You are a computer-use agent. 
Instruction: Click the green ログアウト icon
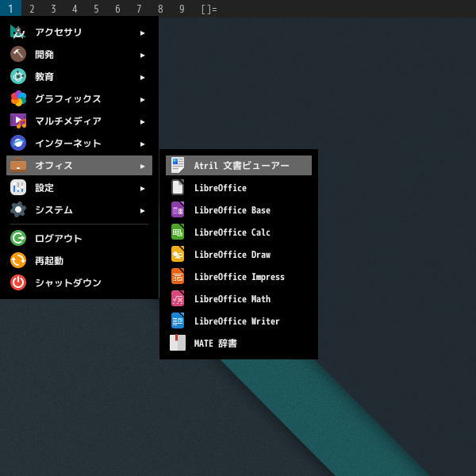pyautogui.click(x=18, y=238)
